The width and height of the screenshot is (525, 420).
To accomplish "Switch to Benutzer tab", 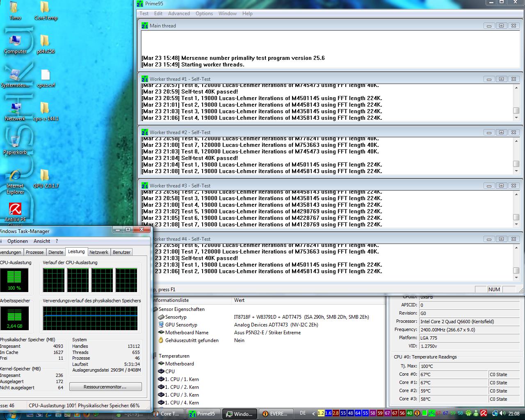I will tap(121, 252).
